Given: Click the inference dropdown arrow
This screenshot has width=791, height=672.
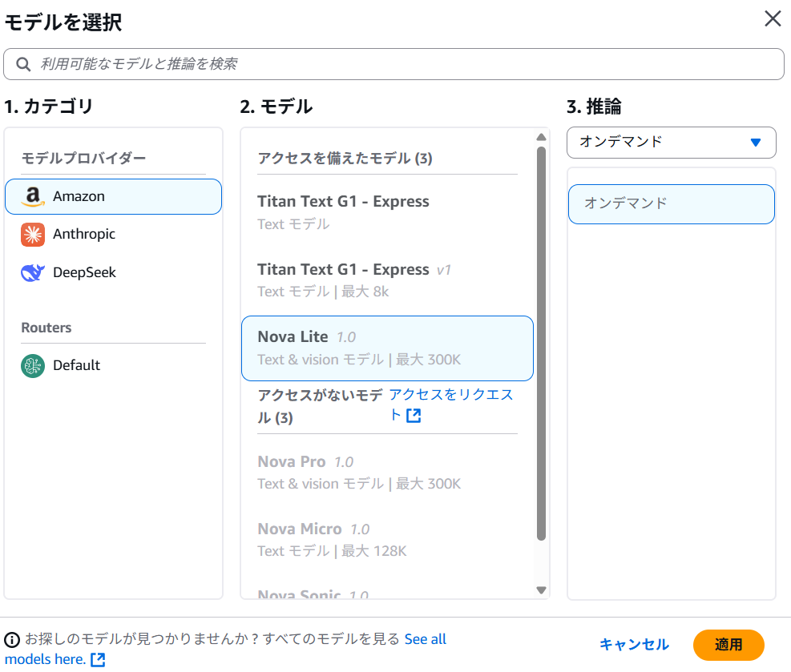Looking at the screenshot, I should click(755, 143).
